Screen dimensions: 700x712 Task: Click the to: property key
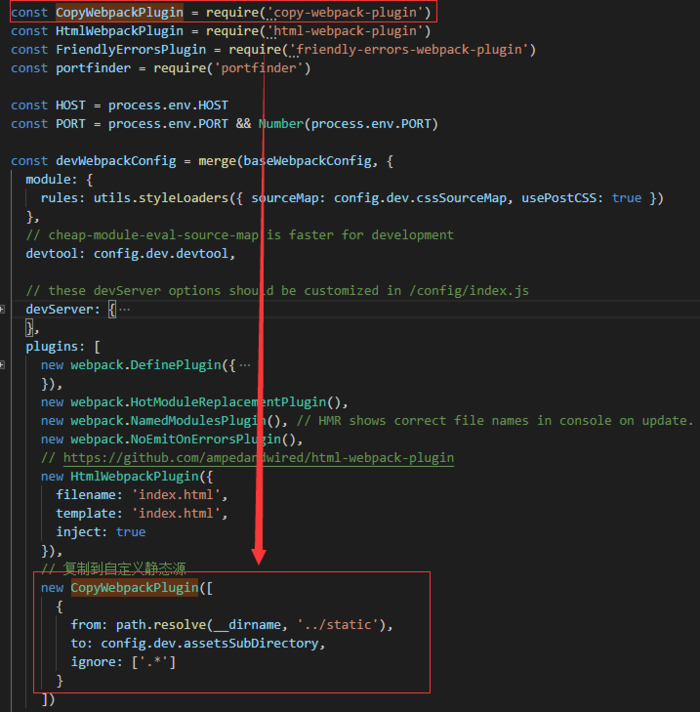point(82,643)
